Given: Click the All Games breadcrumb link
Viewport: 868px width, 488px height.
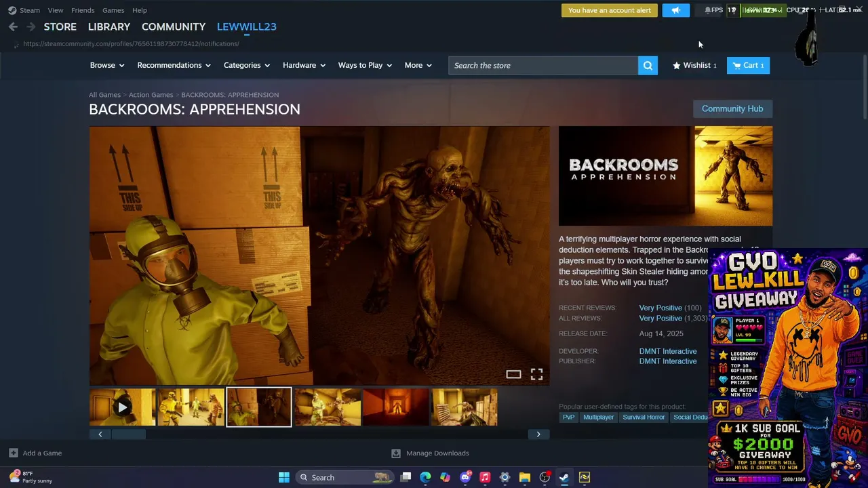Looking at the screenshot, I should [x=104, y=95].
